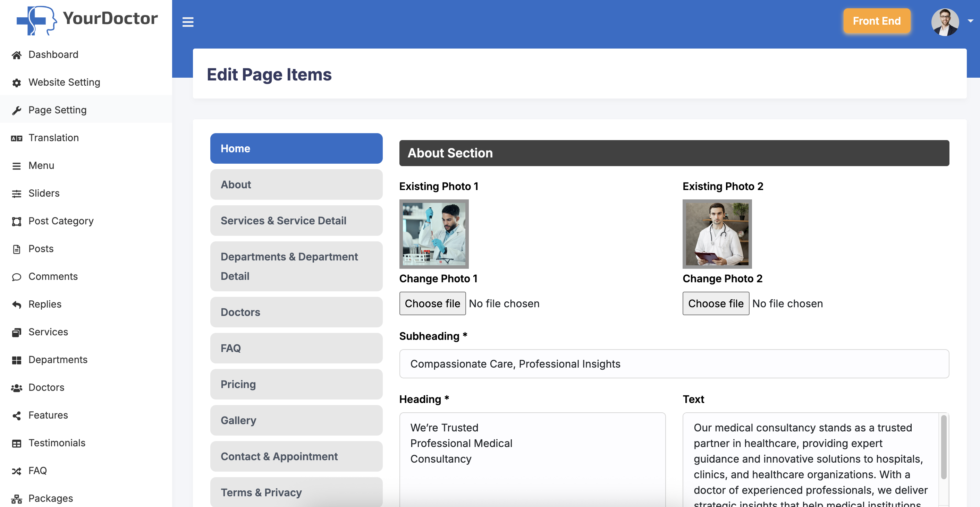Click the Services icon in sidebar
The image size is (980, 507).
16,333
